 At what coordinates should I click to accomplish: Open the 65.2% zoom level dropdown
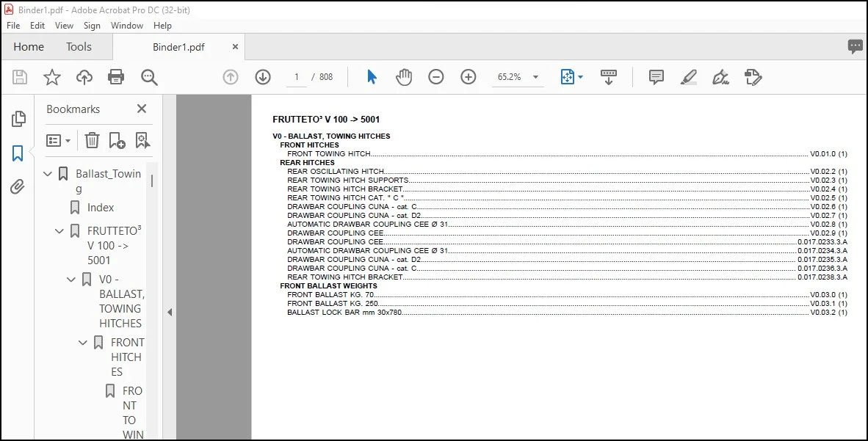(x=518, y=77)
